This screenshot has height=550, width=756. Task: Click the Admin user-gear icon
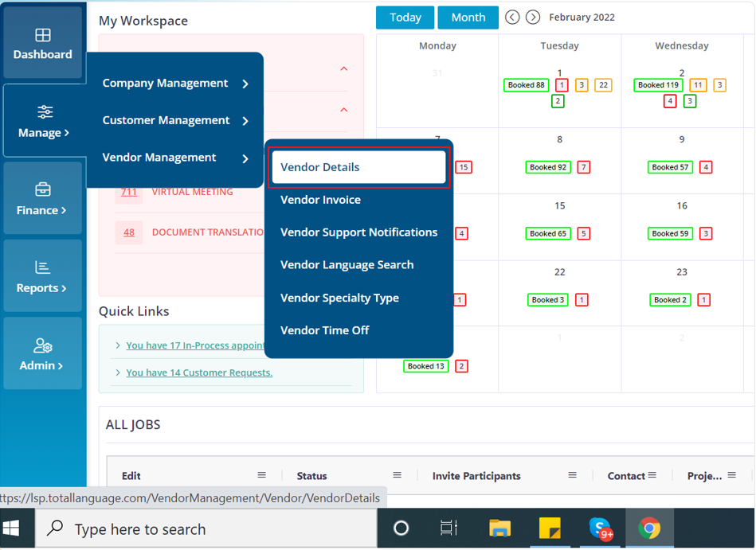tap(43, 346)
